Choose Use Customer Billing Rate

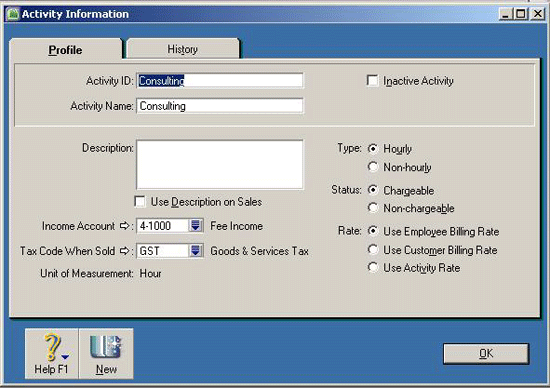point(373,250)
